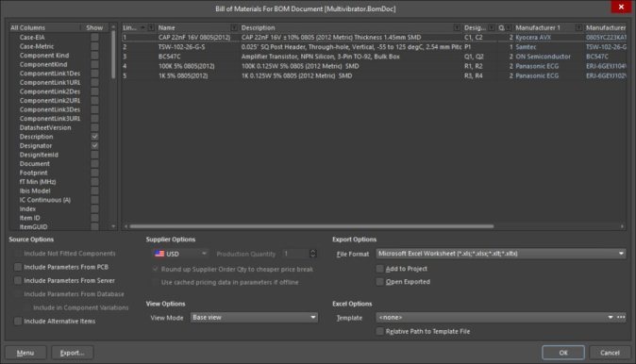Open the View Mode dropdown

coord(313,318)
